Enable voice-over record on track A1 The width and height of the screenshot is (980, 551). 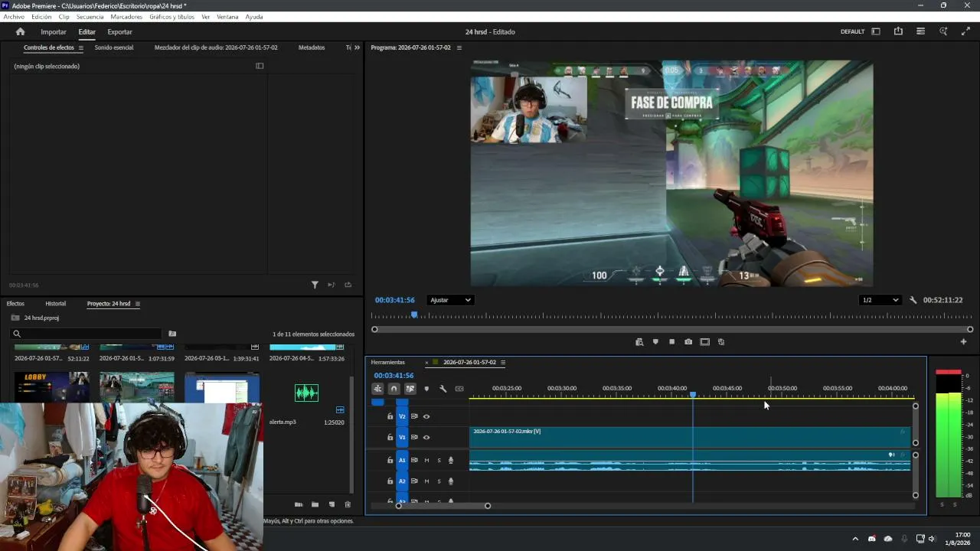pos(451,460)
